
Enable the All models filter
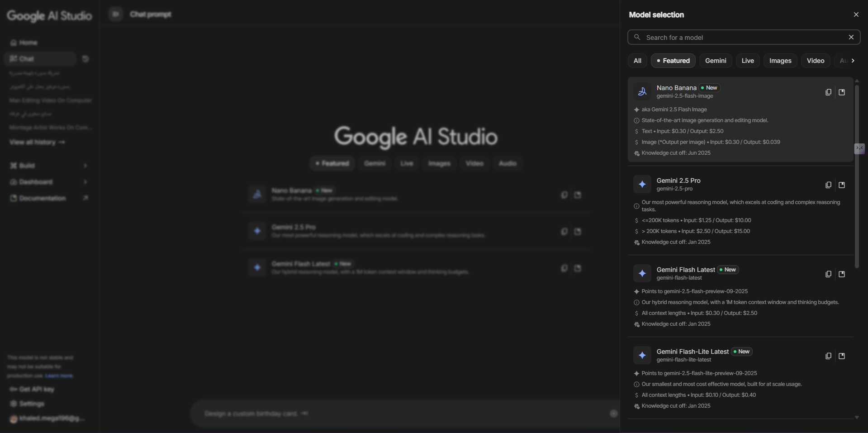point(637,61)
